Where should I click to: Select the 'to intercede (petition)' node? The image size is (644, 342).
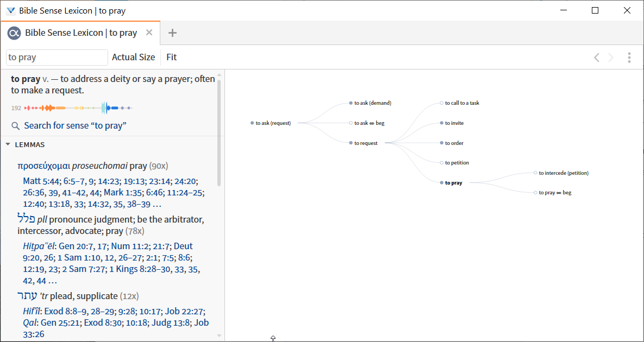click(x=564, y=173)
